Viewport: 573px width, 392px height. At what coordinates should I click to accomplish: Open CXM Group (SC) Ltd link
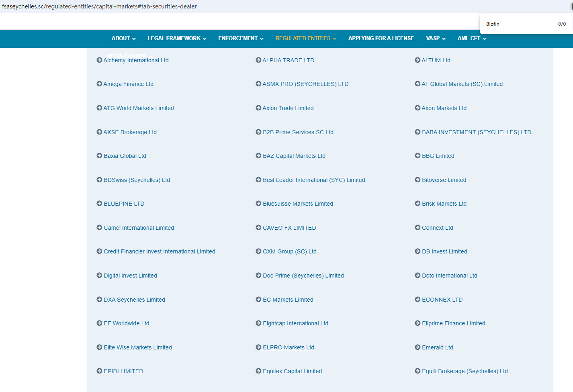[x=290, y=251]
